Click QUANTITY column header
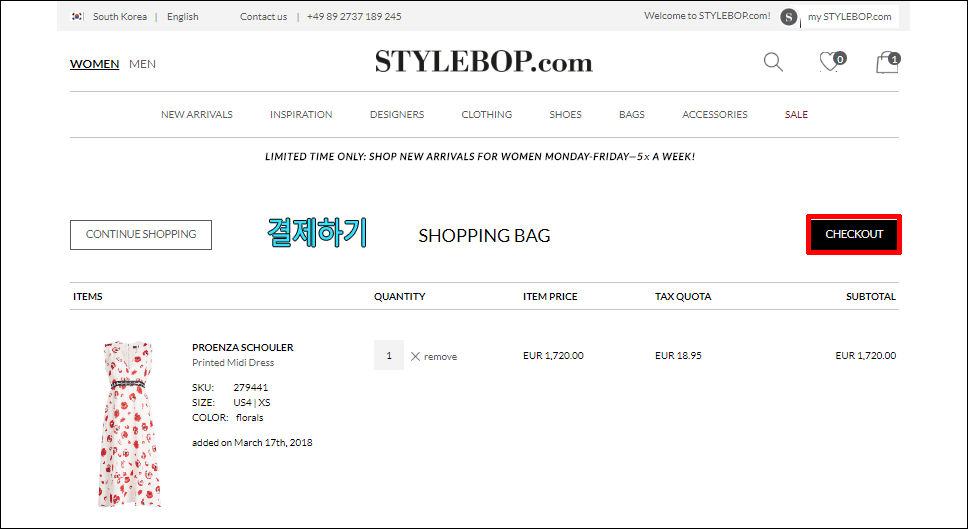Screen dimensions: 968x529 (x=399, y=297)
